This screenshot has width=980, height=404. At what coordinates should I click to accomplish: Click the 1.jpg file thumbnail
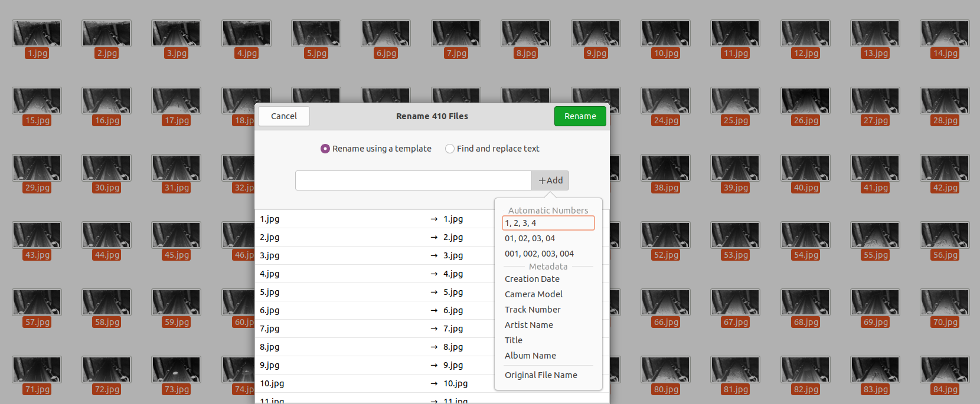[37, 34]
